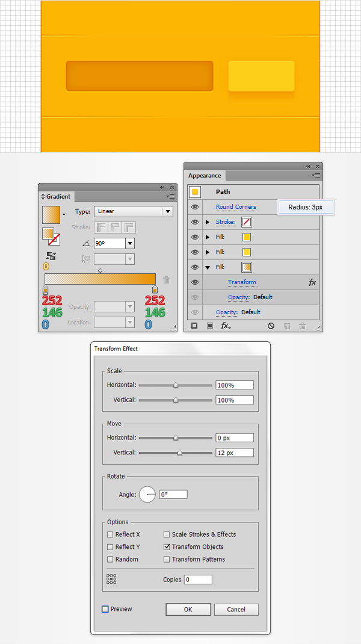Click the Add New Fill icon
Image resolution: width=361 pixels, height=644 pixels.
[x=210, y=326]
